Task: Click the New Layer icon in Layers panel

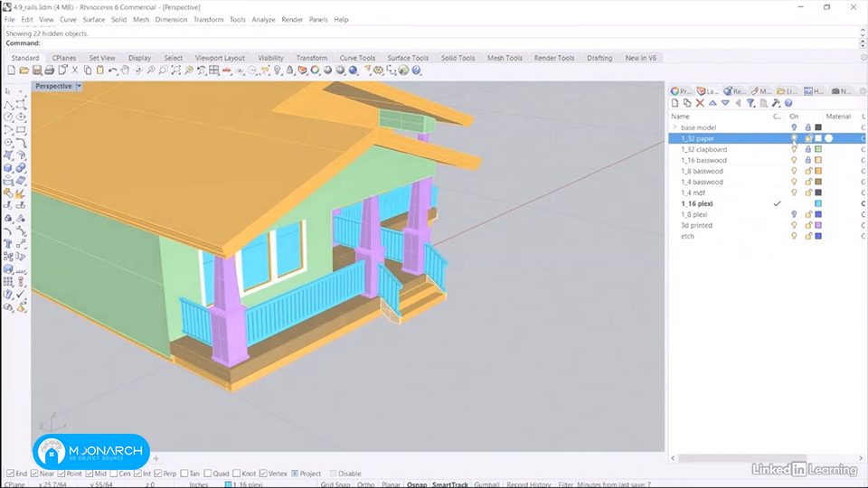Action: click(x=675, y=103)
